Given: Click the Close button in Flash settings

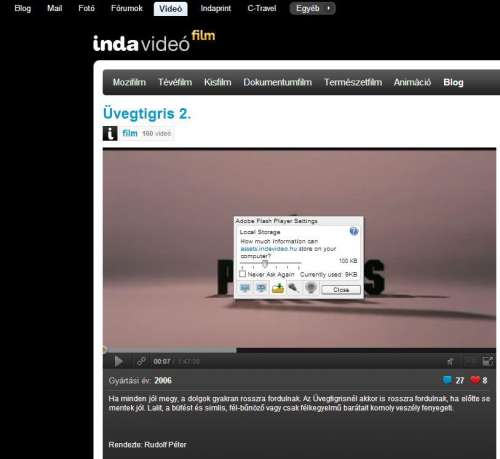Looking at the screenshot, I should 341,290.
